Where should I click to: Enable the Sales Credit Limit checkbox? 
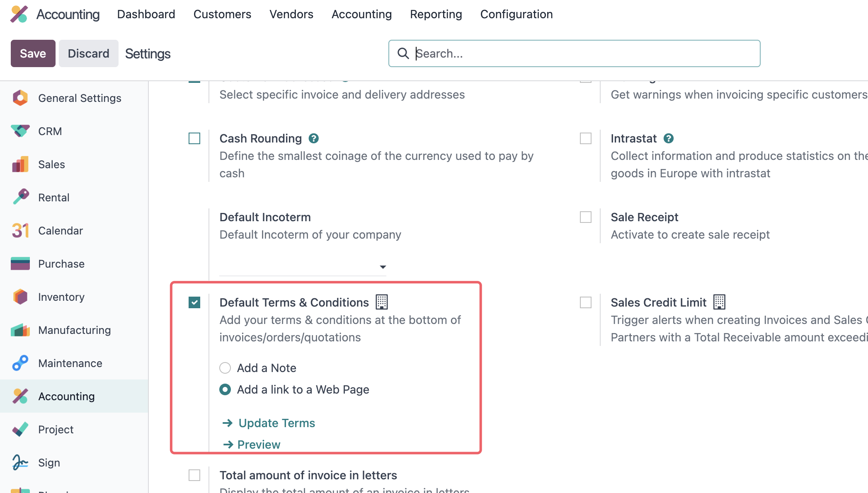(x=586, y=302)
